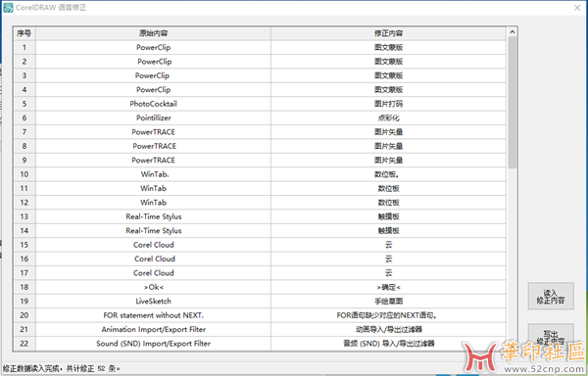588x376 pixels.
Task: Select the 点彩化 cell
Action: pos(388,117)
